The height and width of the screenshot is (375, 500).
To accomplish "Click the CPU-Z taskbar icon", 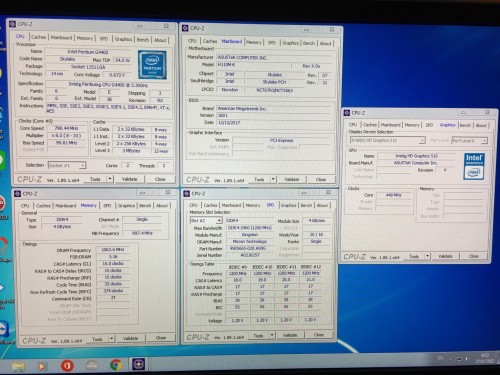I will click(x=139, y=364).
